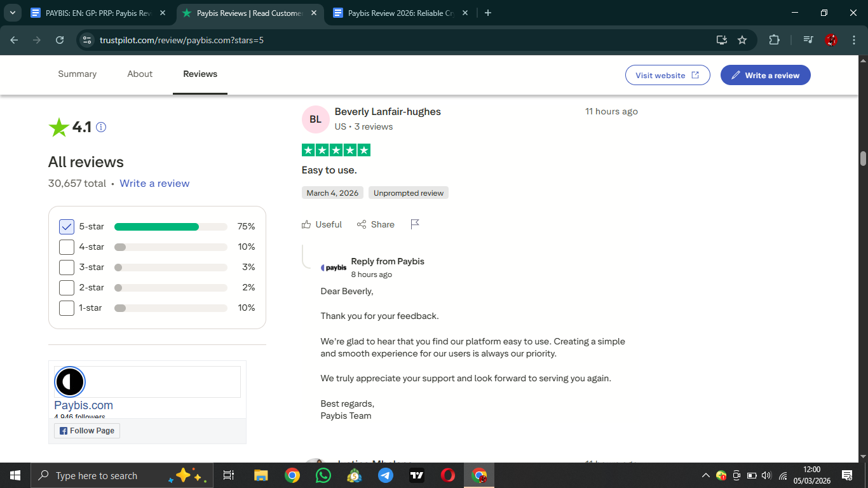Switch to the Summary tab
The width and height of the screenshot is (868, 488).
tap(78, 74)
